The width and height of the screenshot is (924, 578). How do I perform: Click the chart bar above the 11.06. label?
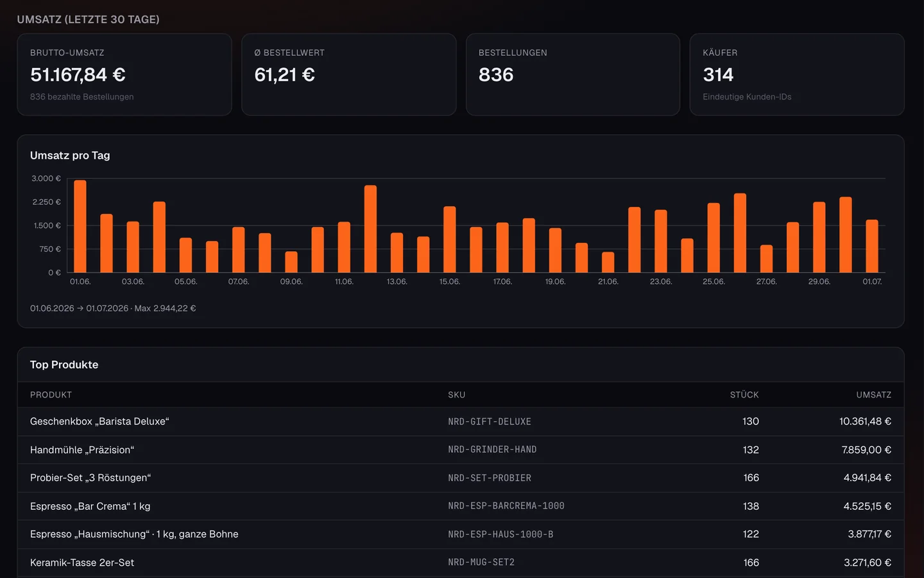(x=344, y=247)
